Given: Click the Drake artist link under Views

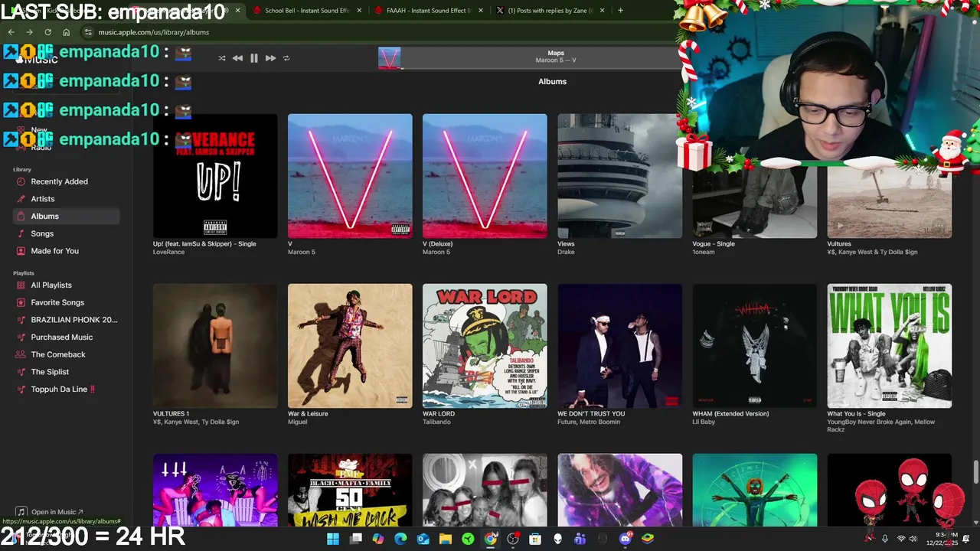Looking at the screenshot, I should point(566,252).
